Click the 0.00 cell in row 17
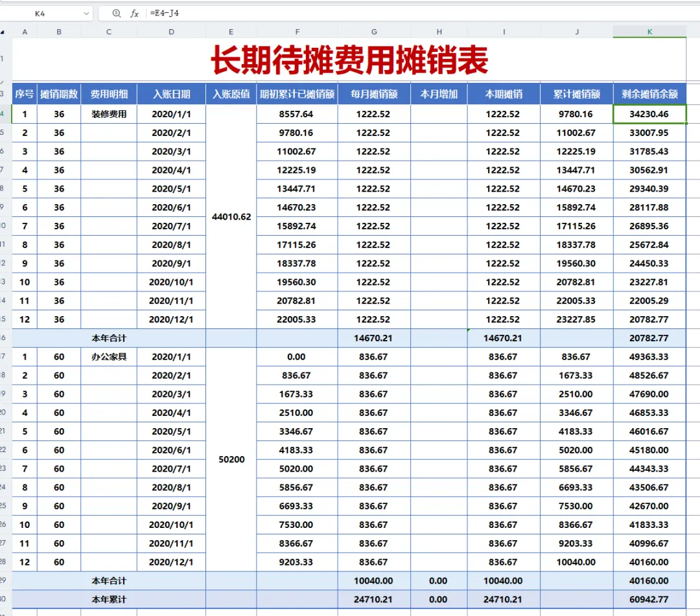 [297, 357]
